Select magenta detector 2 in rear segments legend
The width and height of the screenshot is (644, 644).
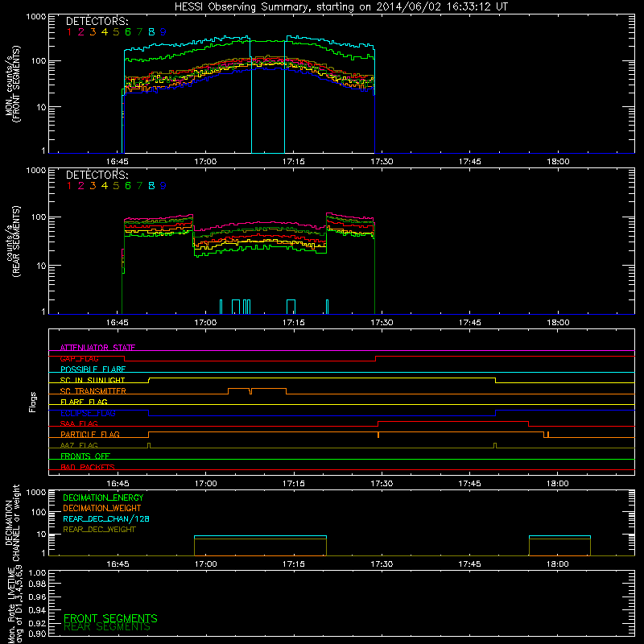pyautogui.click(x=81, y=186)
